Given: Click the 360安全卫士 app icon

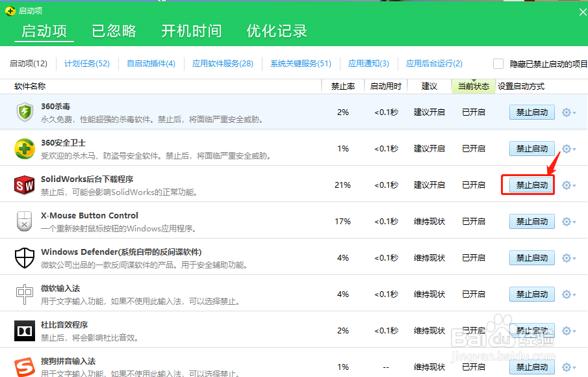Looking at the screenshot, I should pos(25,149).
